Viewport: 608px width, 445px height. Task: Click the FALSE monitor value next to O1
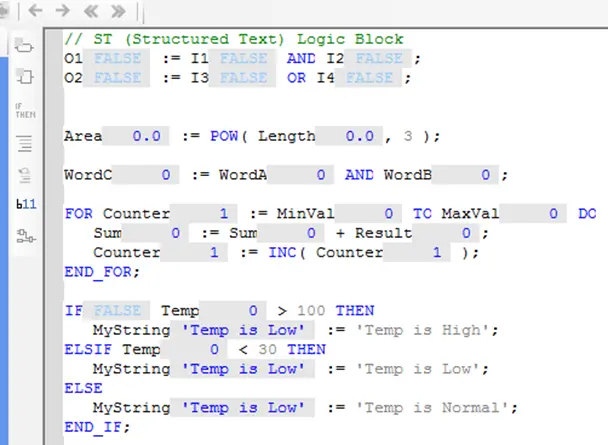(117, 59)
